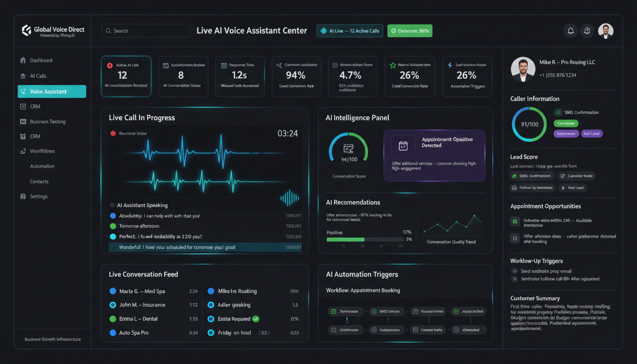Screen dimensions: 637x364
Task: Click the second bell alert icon
Action: [587, 31]
